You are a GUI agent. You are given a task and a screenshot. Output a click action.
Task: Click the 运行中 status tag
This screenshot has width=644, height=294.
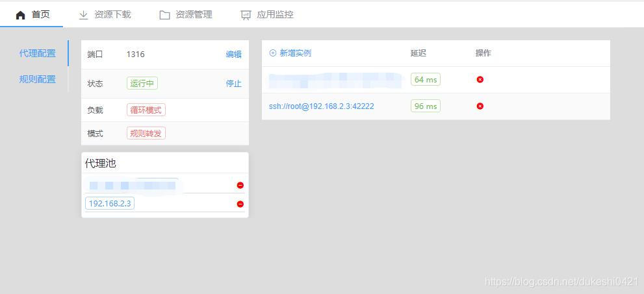click(x=142, y=83)
